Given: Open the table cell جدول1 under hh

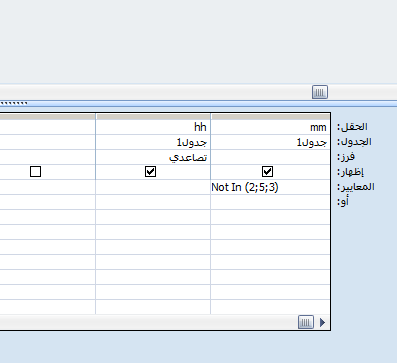Looking at the screenshot, I should tap(153, 142).
